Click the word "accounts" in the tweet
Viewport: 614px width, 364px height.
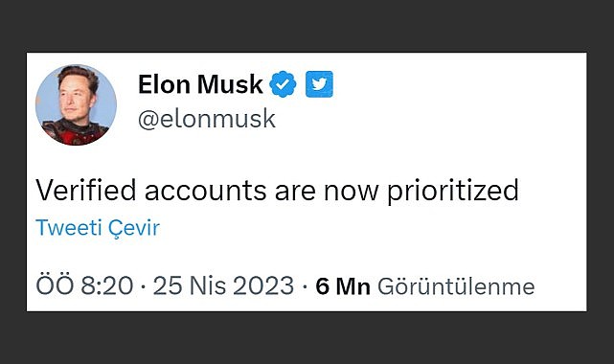tap(206, 191)
